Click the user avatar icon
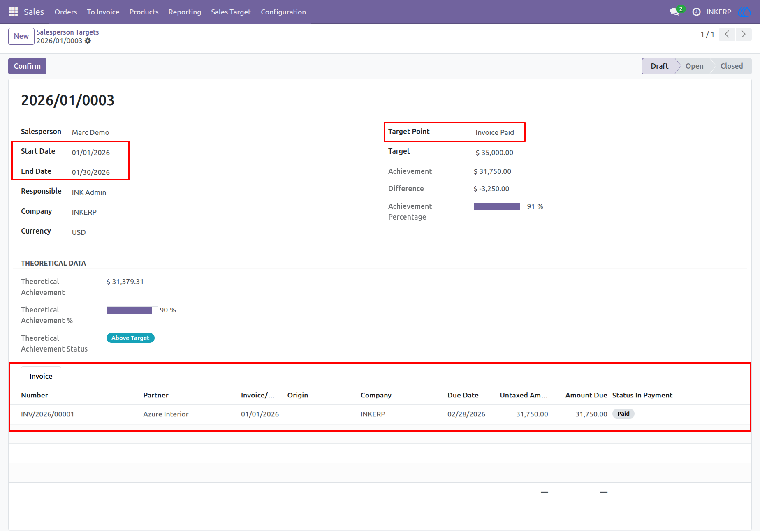This screenshot has width=760, height=532. [x=744, y=12]
